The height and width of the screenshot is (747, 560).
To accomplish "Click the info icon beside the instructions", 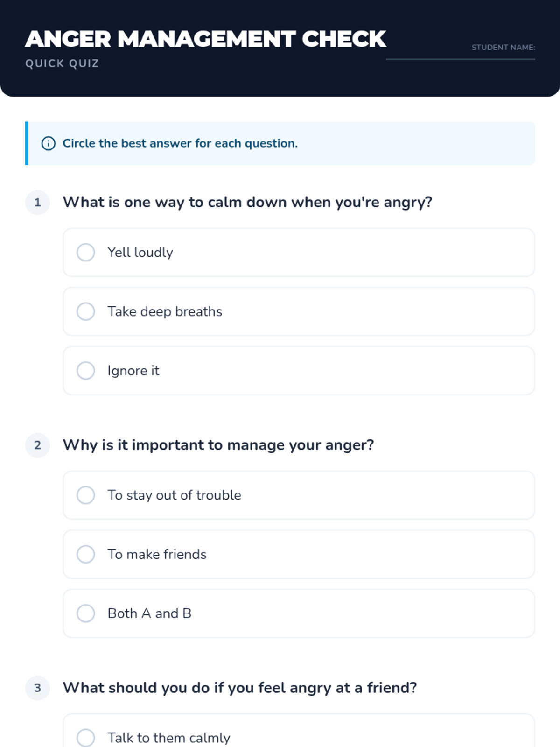I will click(48, 143).
